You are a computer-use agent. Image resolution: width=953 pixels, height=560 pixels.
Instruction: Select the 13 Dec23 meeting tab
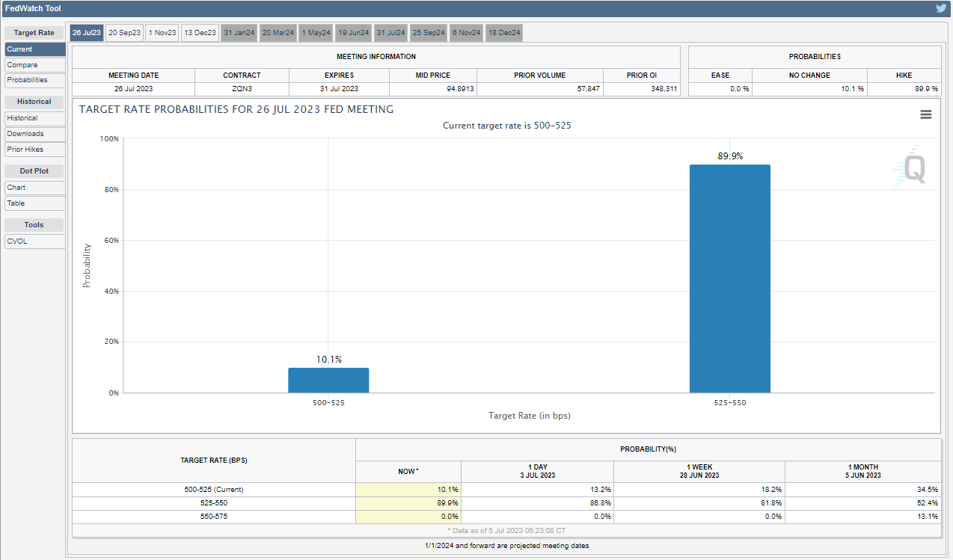pyautogui.click(x=200, y=33)
